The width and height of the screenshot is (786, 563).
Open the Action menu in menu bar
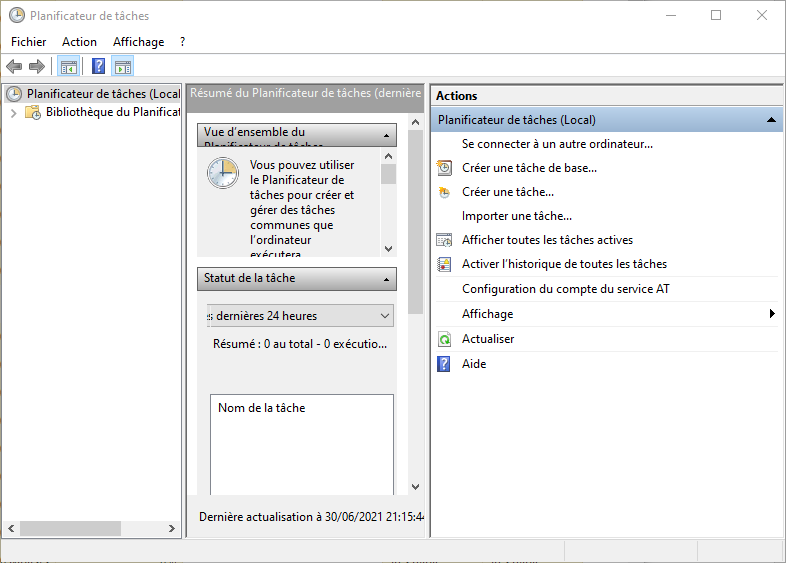click(79, 42)
